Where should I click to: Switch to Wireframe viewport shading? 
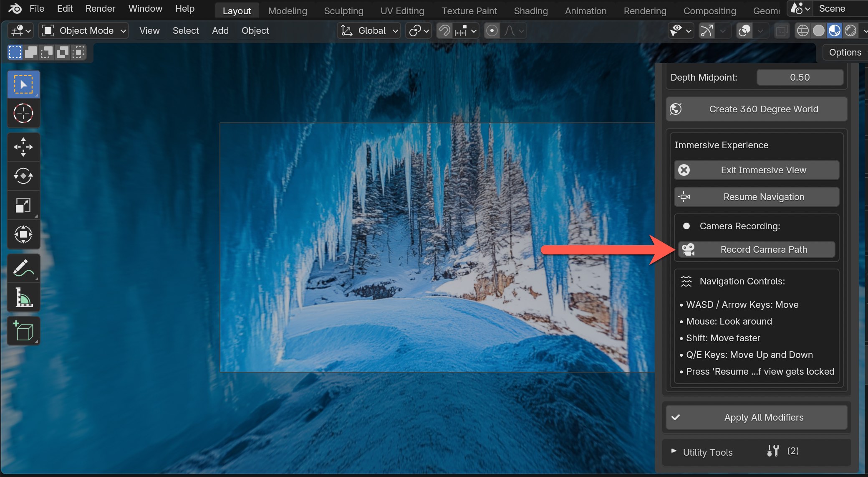802,30
